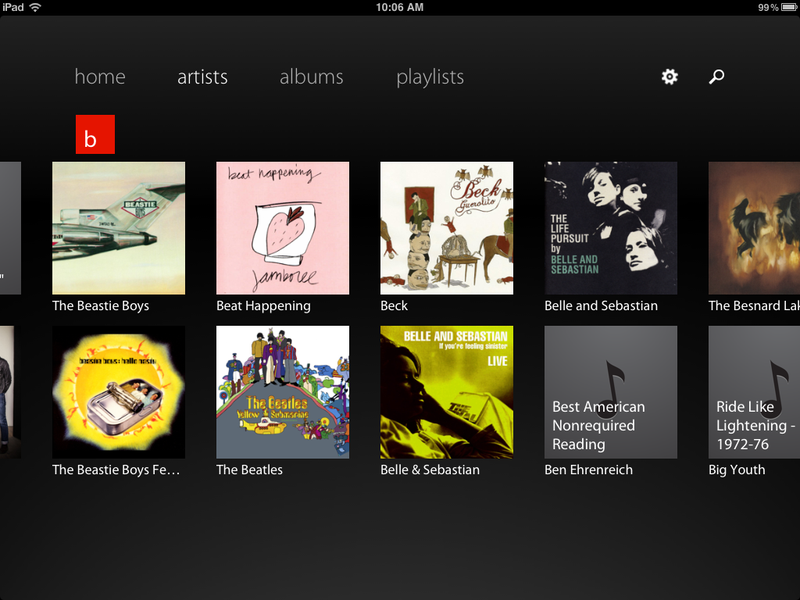Open the Hello Nasty sardine can cover

[x=118, y=392]
